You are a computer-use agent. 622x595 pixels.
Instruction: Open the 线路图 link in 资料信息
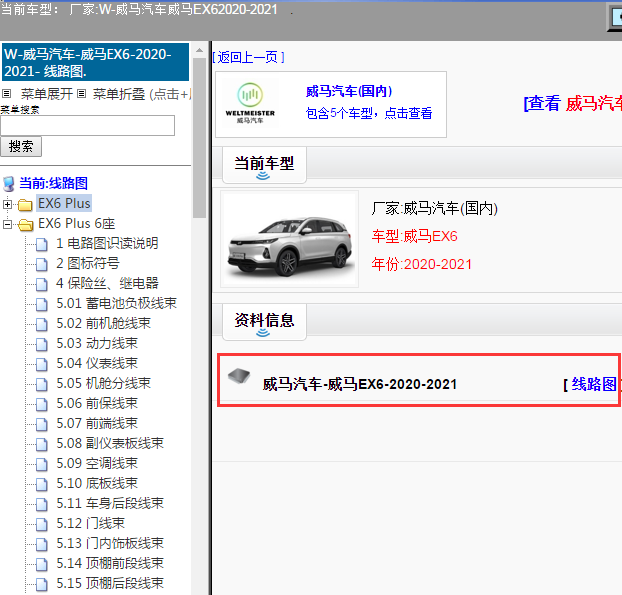point(594,384)
